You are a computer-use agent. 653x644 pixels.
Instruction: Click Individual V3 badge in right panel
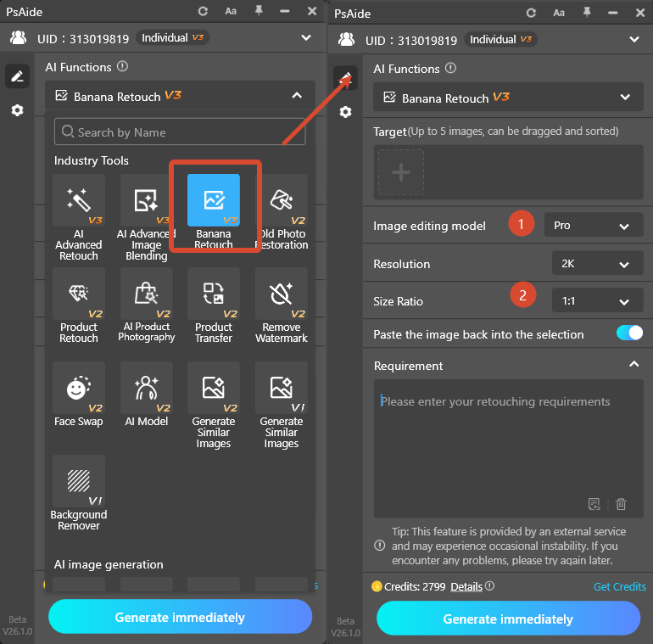click(500, 40)
